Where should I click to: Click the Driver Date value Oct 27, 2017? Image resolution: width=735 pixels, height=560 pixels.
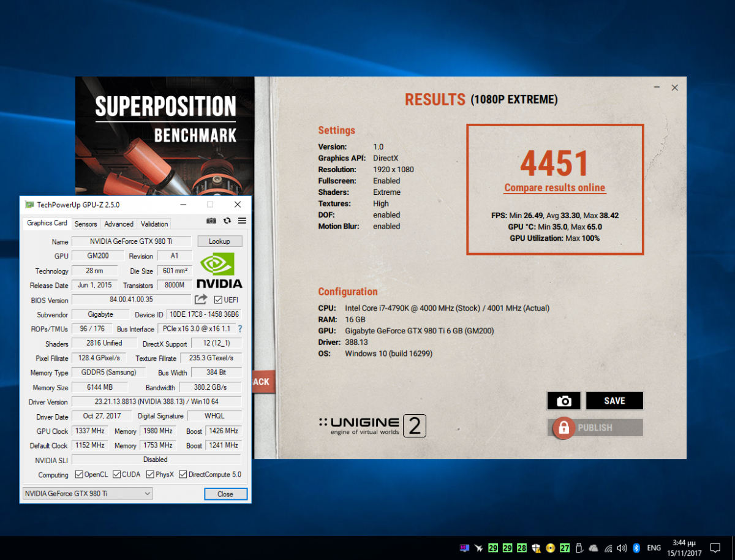coord(101,416)
